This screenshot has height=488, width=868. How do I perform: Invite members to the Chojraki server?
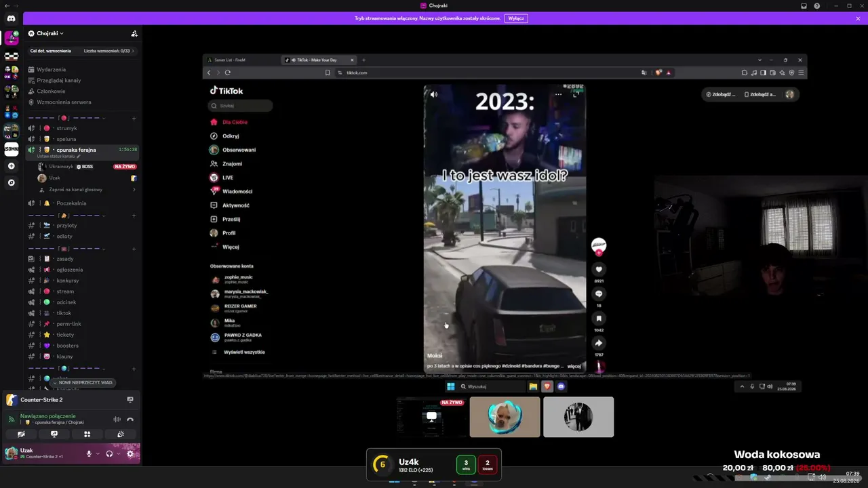[x=134, y=33]
